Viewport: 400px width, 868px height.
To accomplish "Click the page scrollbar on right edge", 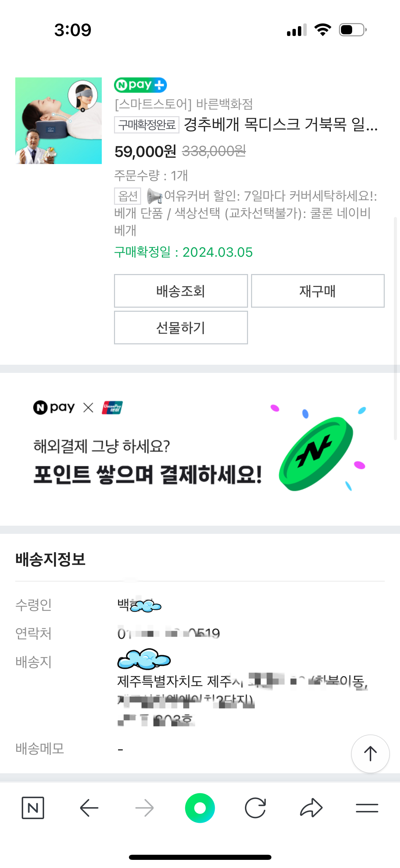I will (395, 328).
